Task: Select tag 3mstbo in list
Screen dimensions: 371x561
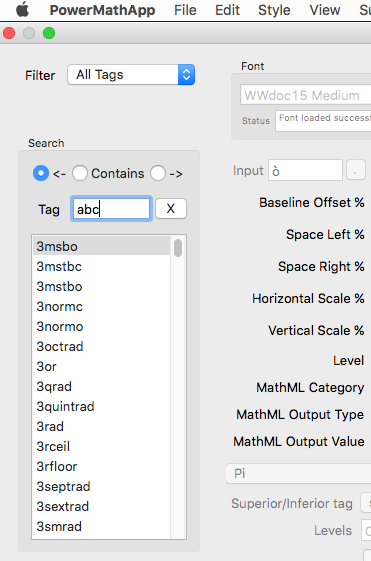Action: point(102,286)
